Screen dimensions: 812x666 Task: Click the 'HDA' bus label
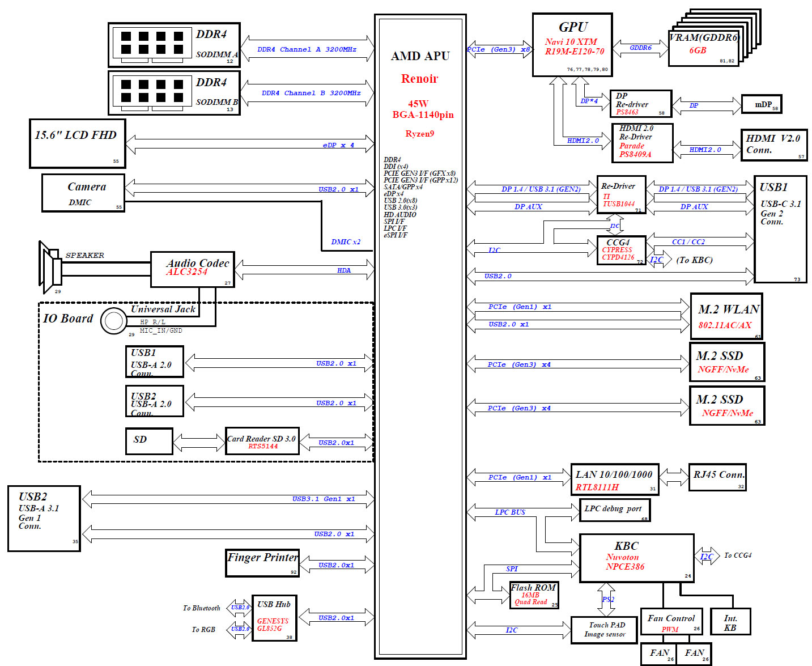344,270
